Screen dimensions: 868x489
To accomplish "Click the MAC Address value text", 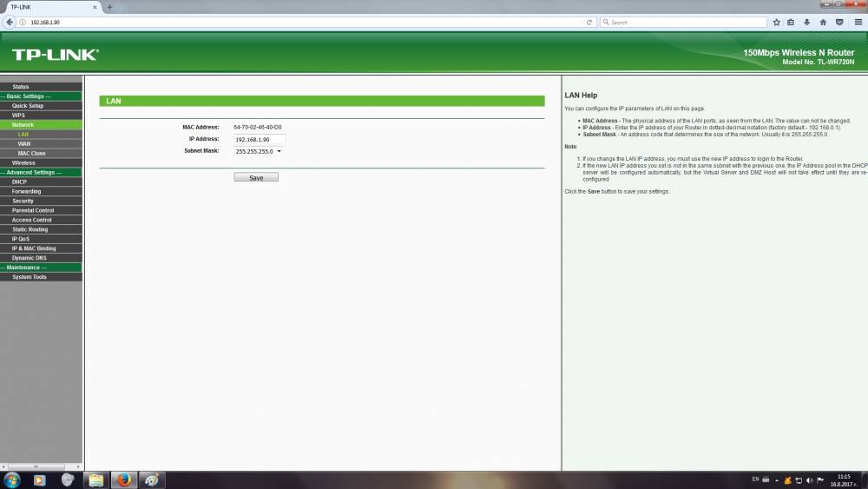I will pos(258,128).
